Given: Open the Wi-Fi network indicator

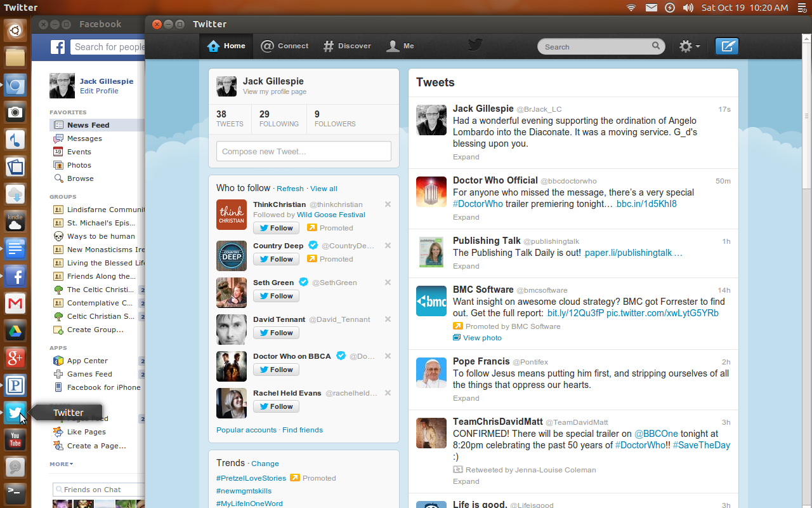Looking at the screenshot, I should coord(631,8).
